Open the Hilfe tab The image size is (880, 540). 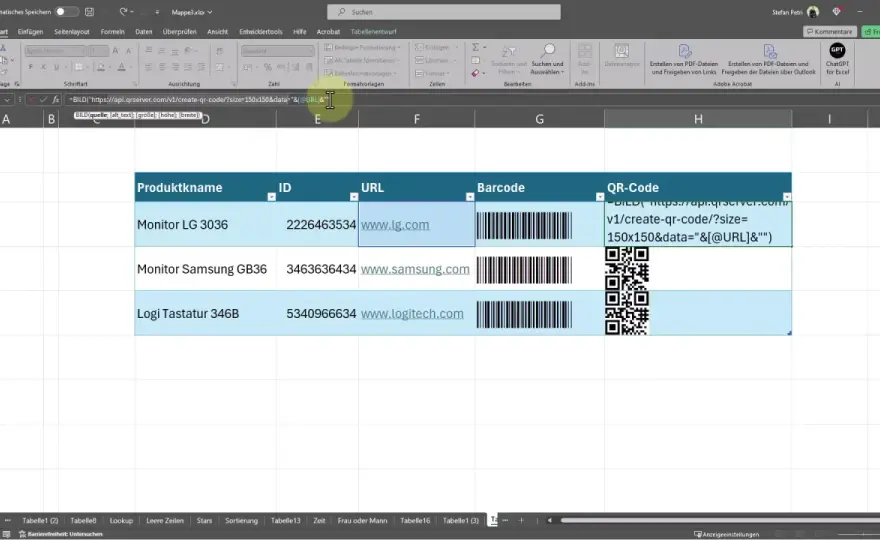(300, 31)
